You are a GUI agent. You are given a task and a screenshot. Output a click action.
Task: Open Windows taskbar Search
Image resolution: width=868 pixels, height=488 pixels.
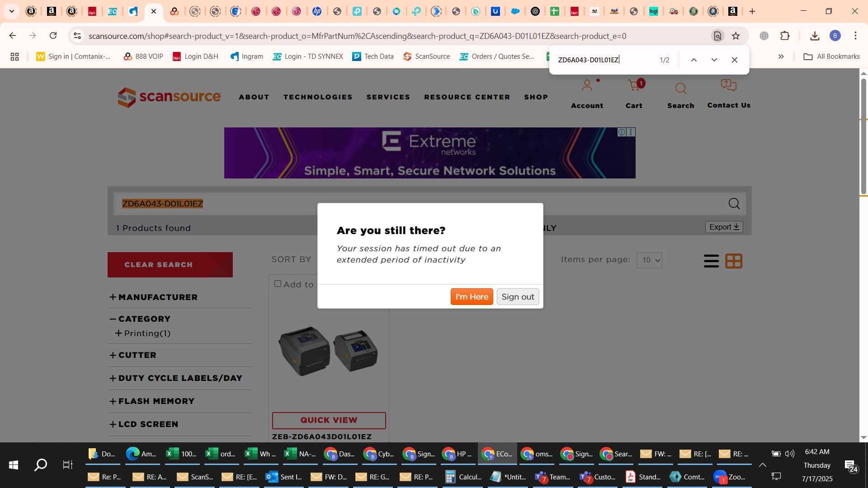click(41, 465)
